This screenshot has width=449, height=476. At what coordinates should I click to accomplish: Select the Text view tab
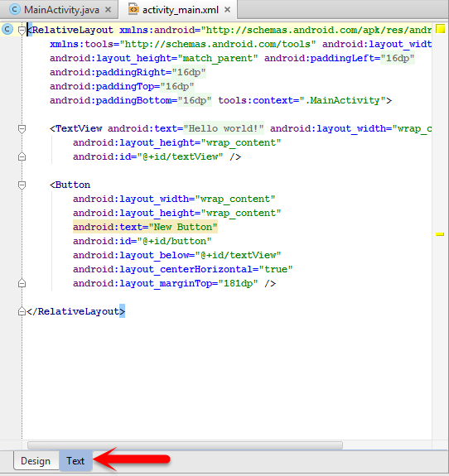[75, 461]
